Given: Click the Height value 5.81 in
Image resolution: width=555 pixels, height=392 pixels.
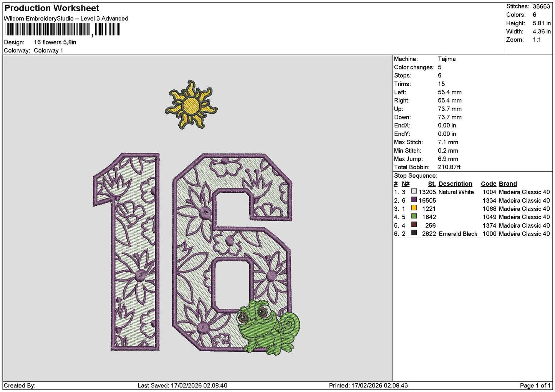Looking at the screenshot, I should pyautogui.click(x=542, y=23).
